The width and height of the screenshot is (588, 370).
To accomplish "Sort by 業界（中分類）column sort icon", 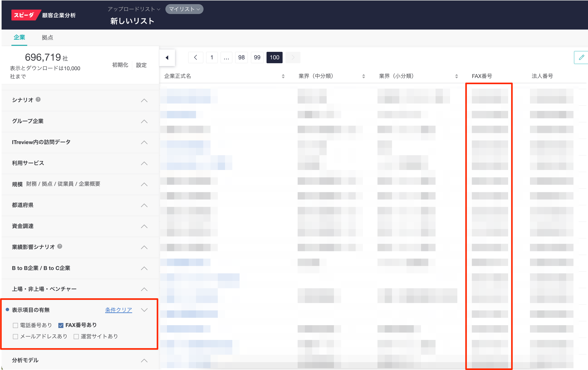I will tap(363, 76).
